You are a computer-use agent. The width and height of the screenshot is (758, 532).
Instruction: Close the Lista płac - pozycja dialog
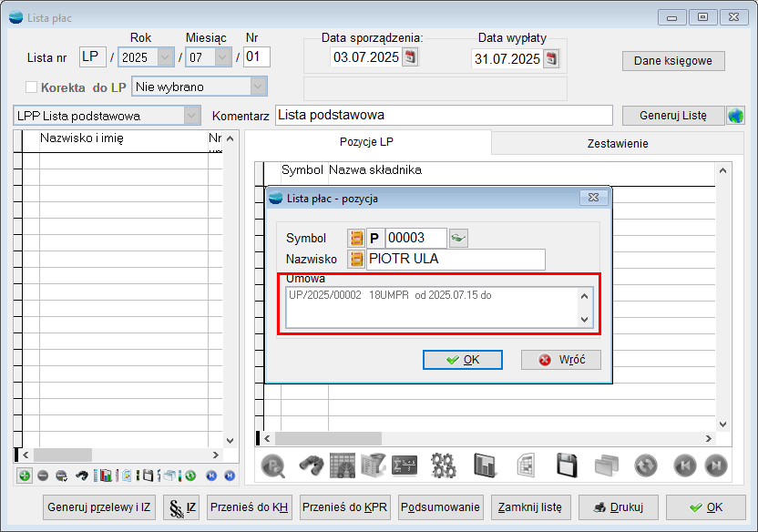click(x=593, y=198)
